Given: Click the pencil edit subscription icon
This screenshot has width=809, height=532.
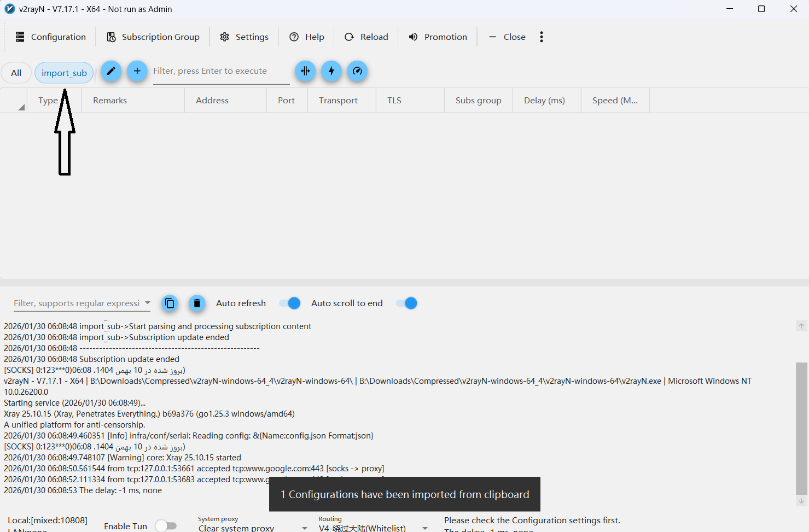Looking at the screenshot, I should (111, 71).
